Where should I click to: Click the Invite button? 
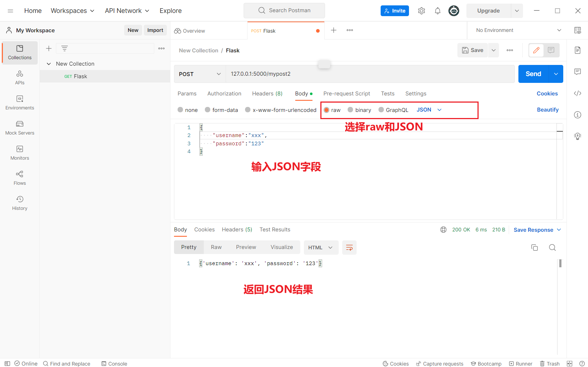(395, 11)
